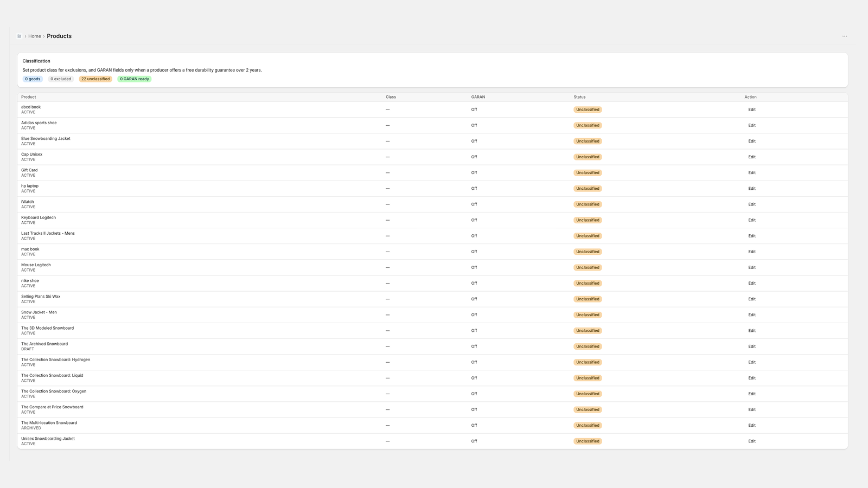Edit the Gift Card product
This screenshot has width=868, height=488.
pyautogui.click(x=752, y=172)
